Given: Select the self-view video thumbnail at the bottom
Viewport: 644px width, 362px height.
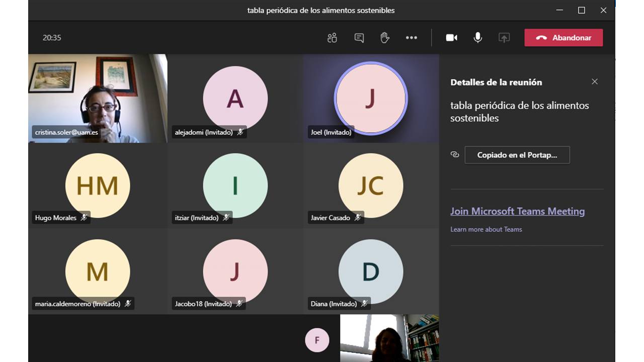Looking at the screenshot, I should tap(389, 338).
